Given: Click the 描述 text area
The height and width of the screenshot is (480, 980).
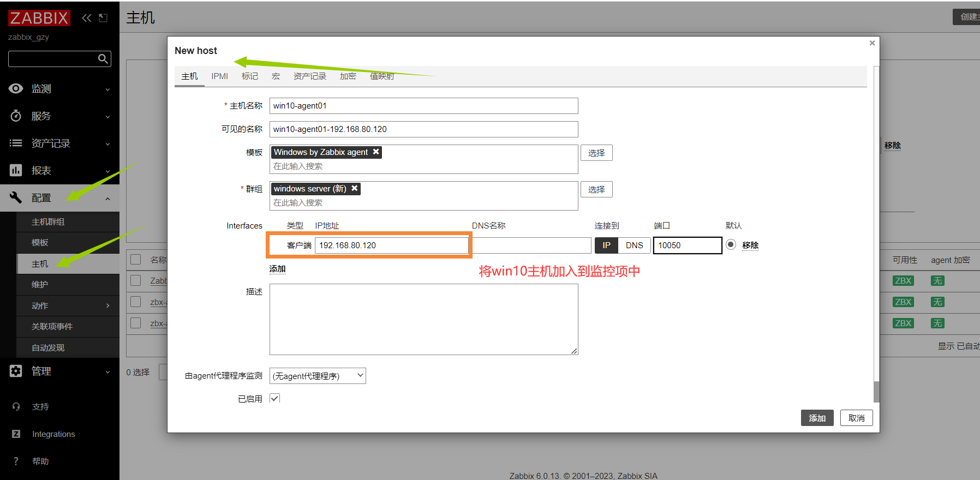Looking at the screenshot, I should (423, 319).
